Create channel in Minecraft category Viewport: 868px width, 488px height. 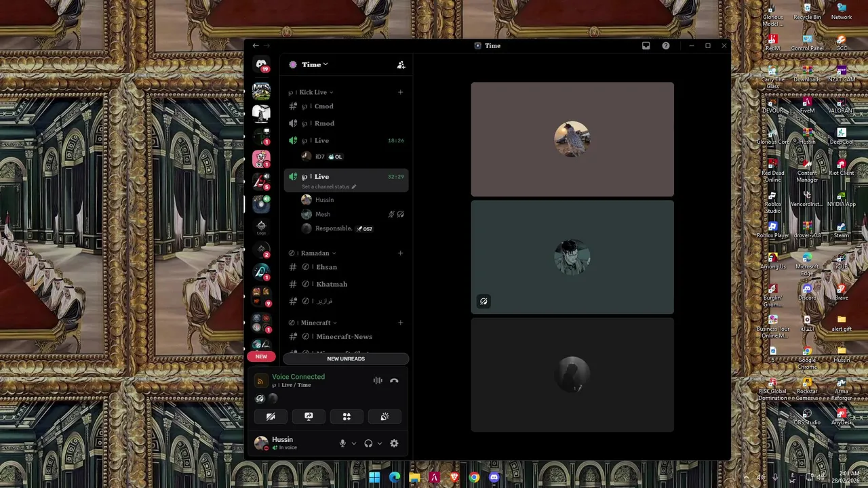pyautogui.click(x=400, y=323)
